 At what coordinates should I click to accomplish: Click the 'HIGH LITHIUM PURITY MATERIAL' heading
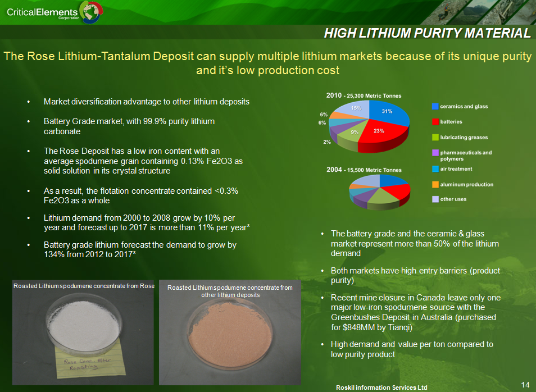point(428,33)
